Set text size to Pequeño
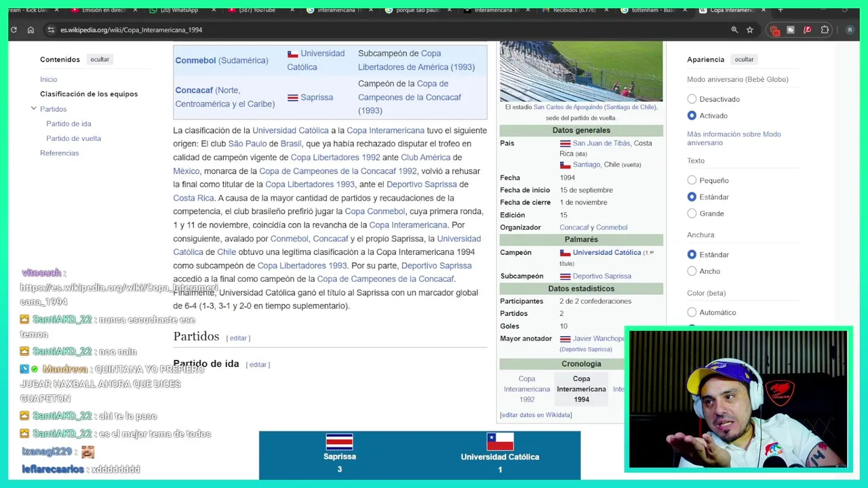Screen dimensions: 868x488 [x=692, y=180]
